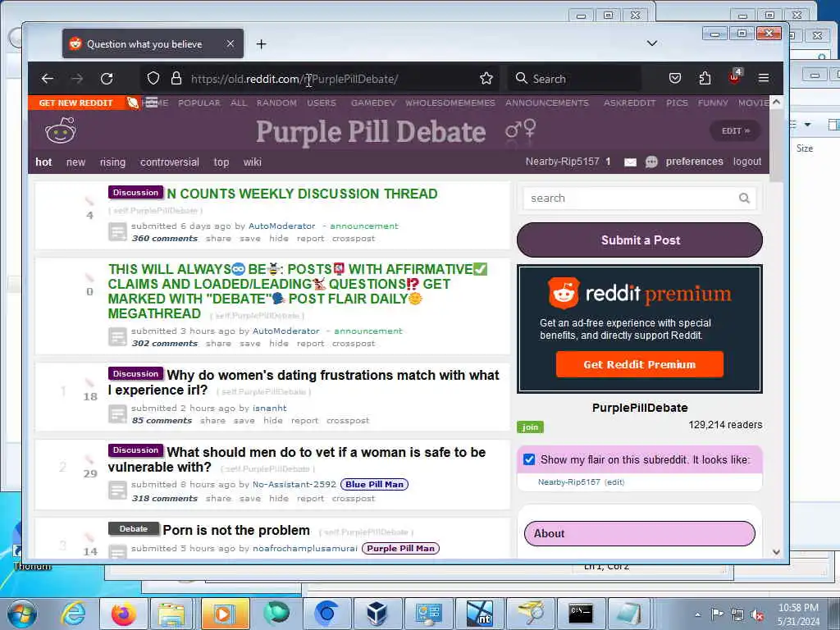The width and height of the screenshot is (840, 630).
Task: Open the 'ASKREDDIT' top bar link
Action: (629, 103)
